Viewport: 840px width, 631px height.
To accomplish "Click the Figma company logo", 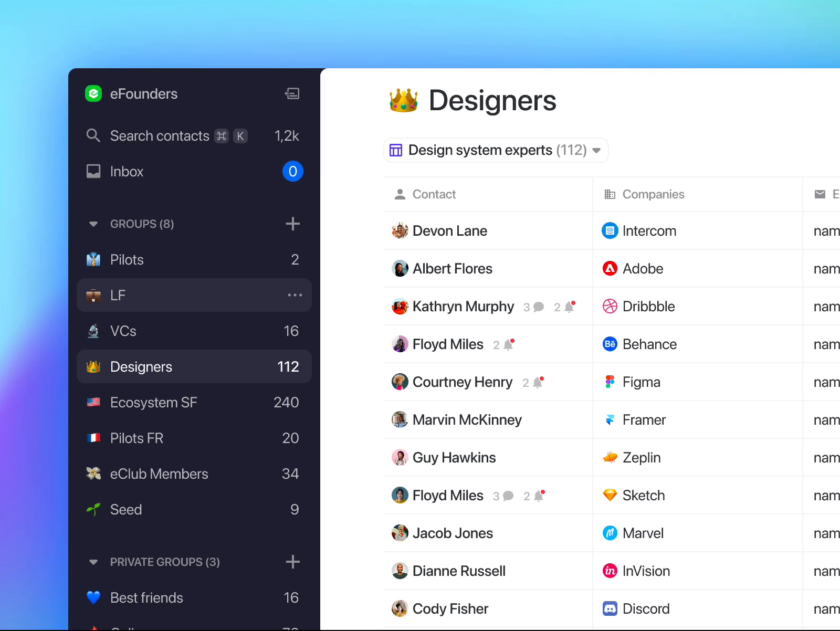I will pos(610,382).
